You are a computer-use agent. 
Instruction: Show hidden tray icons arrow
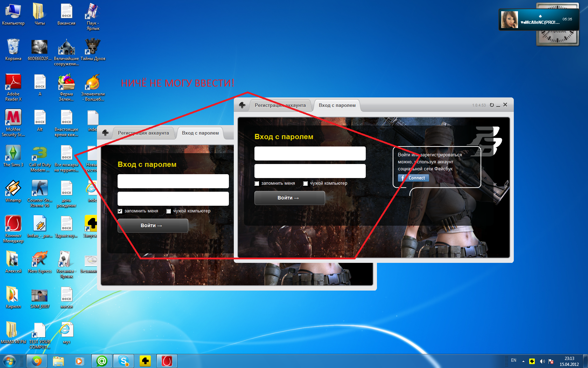[x=523, y=361]
